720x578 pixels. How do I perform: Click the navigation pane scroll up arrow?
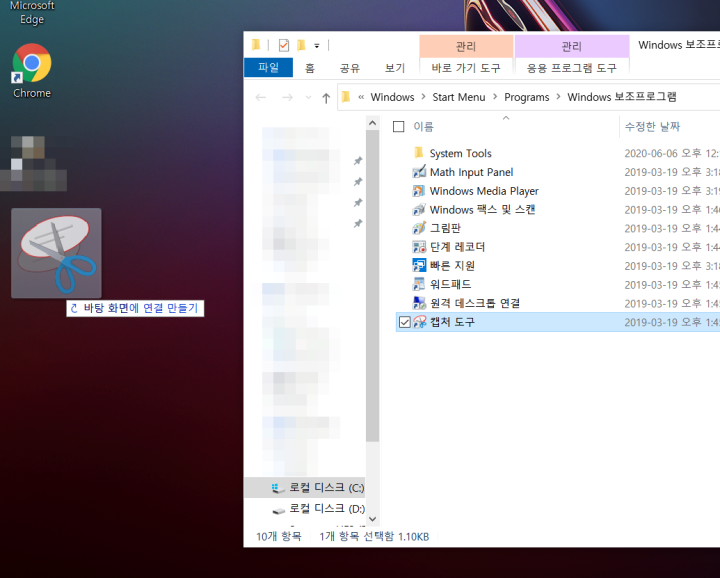pyautogui.click(x=372, y=123)
